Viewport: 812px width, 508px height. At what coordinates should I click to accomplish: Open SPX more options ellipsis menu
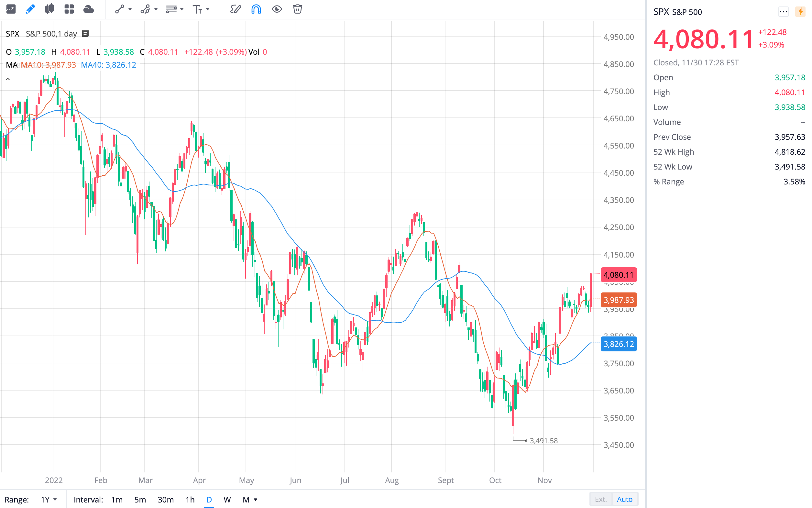pos(784,12)
